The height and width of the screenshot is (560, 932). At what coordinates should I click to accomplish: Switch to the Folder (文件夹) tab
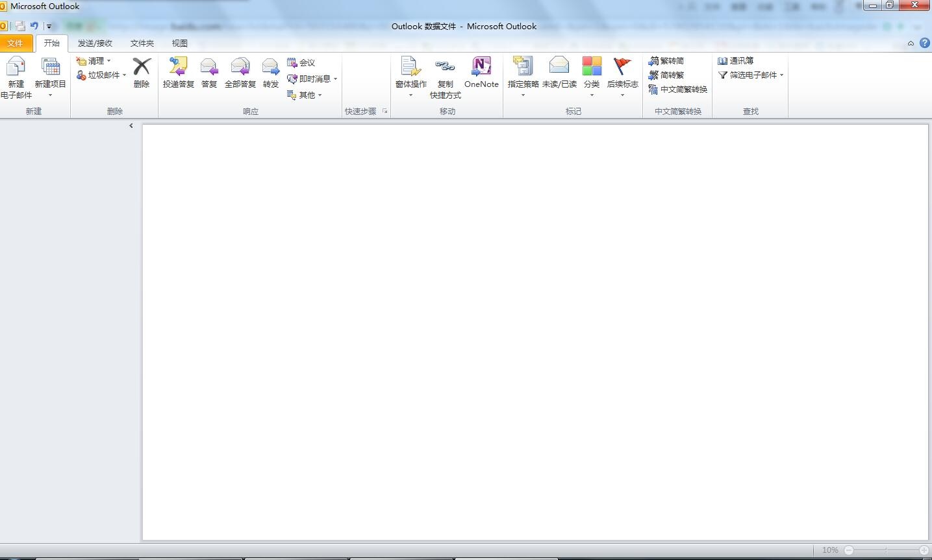click(142, 43)
